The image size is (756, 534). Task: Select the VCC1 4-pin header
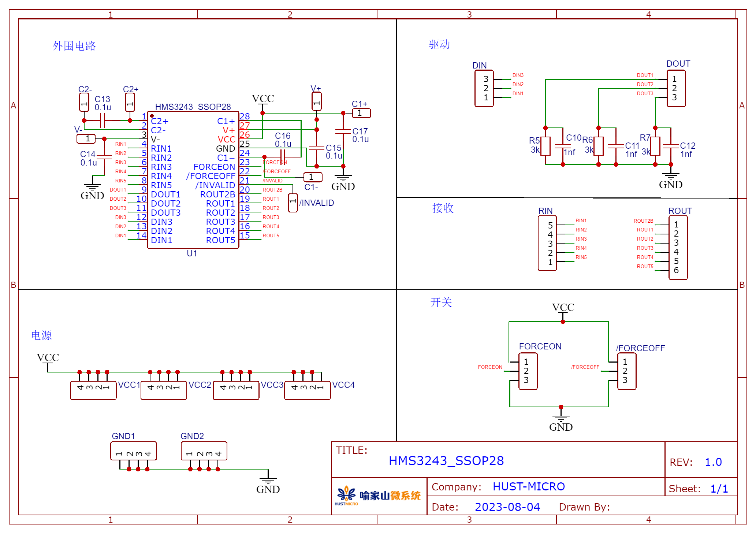93,390
